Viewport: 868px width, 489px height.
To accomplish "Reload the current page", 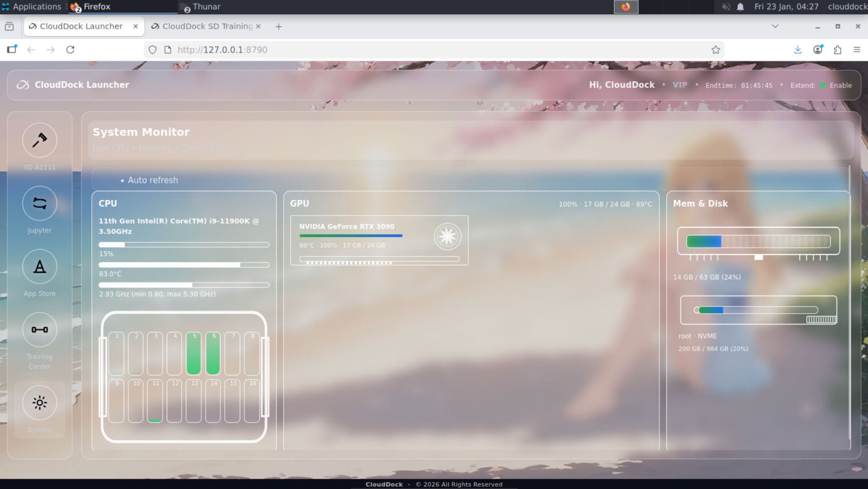I will click(x=71, y=50).
